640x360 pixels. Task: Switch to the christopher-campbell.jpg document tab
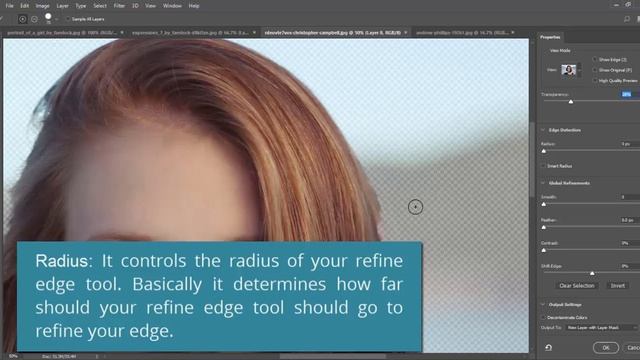[x=332, y=33]
